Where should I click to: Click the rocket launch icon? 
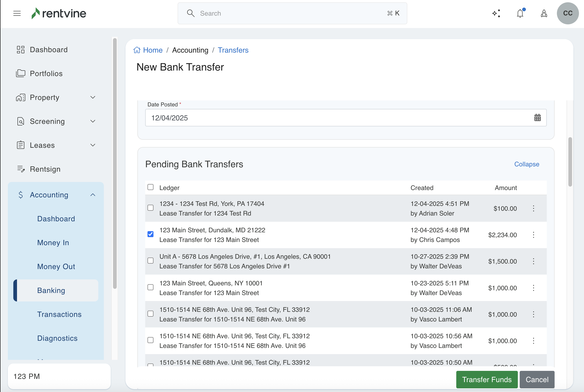click(544, 13)
